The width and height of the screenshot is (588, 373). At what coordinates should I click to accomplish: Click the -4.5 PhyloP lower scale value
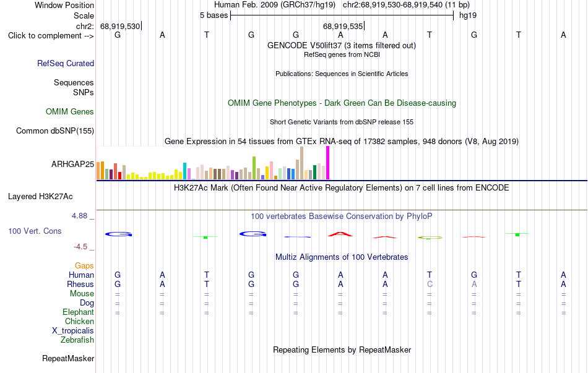click(x=80, y=247)
